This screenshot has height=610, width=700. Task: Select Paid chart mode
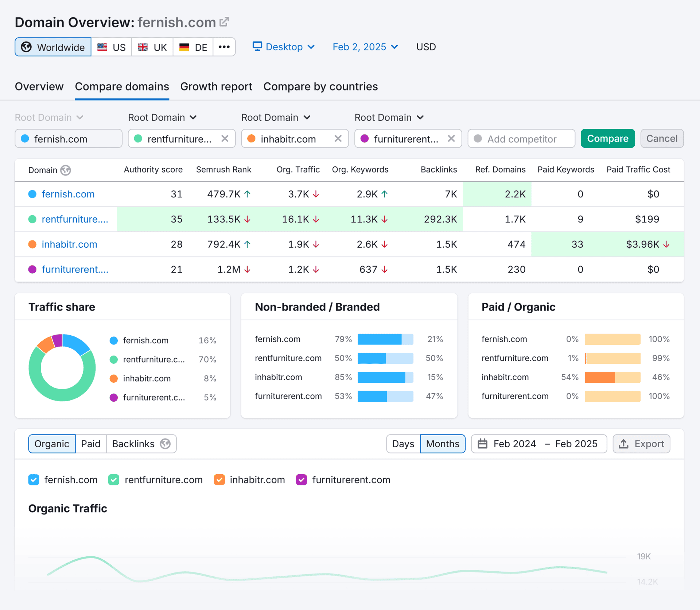pyautogui.click(x=91, y=444)
